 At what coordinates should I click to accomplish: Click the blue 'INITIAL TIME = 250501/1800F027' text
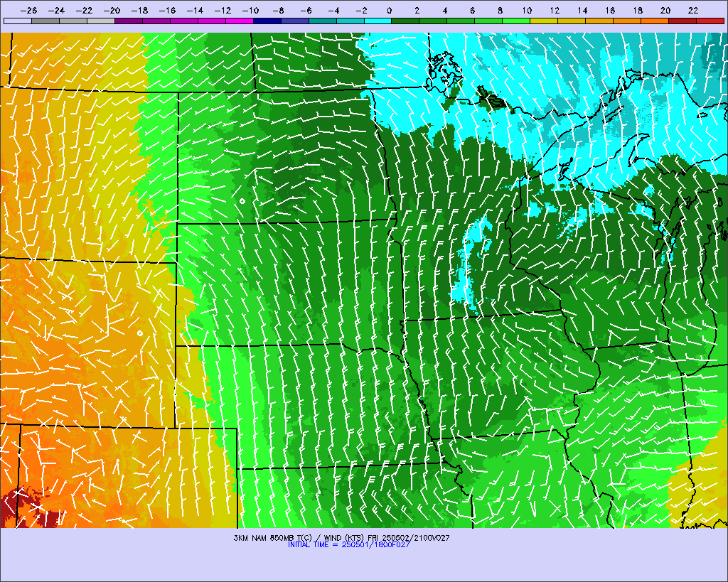(348, 544)
